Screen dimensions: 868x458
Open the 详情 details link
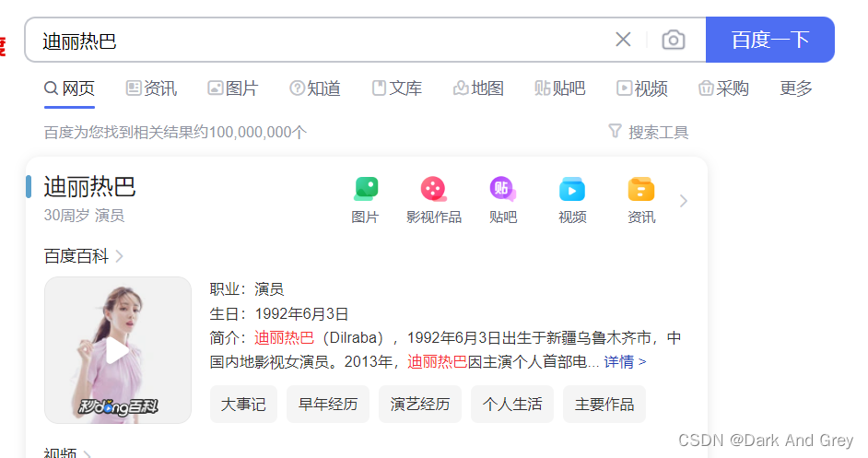[x=625, y=361]
